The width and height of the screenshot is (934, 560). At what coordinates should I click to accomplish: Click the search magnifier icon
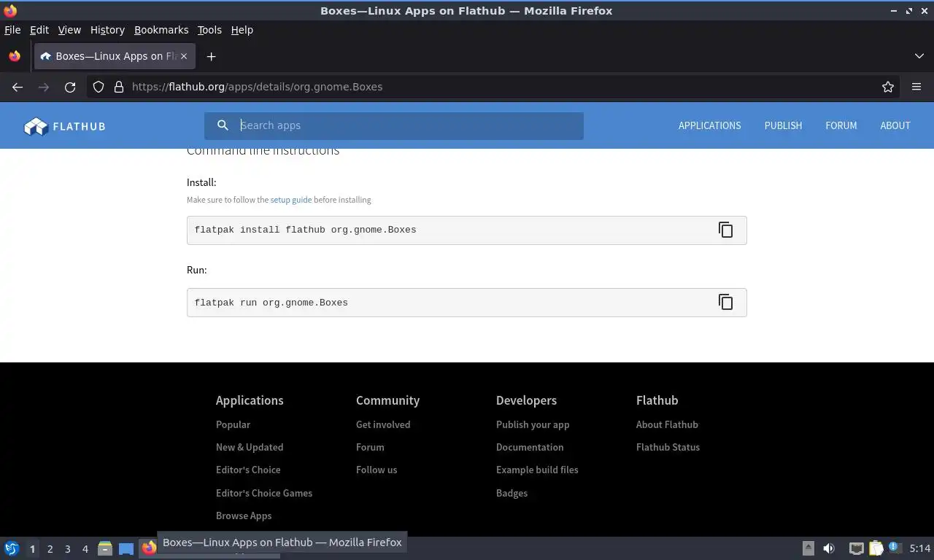223,125
